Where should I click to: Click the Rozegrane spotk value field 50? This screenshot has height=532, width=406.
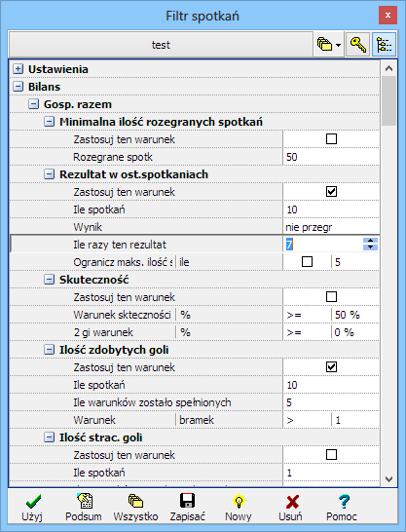[x=331, y=157]
